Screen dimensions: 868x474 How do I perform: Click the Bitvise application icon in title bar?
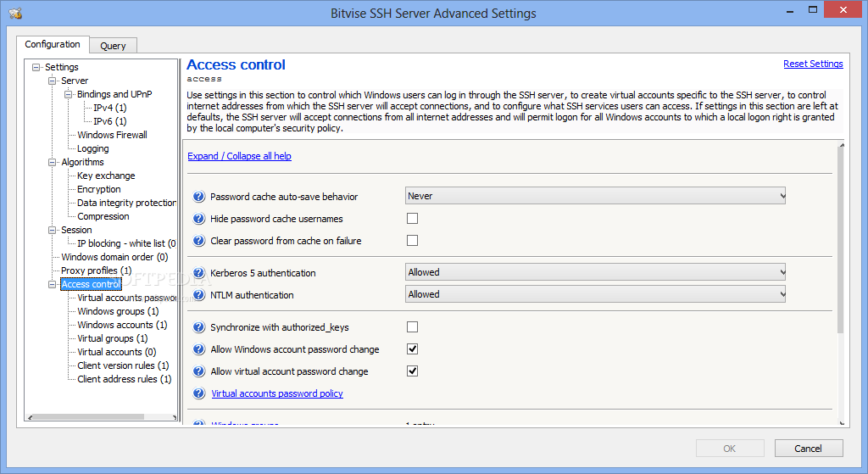pyautogui.click(x=15, y=13)
